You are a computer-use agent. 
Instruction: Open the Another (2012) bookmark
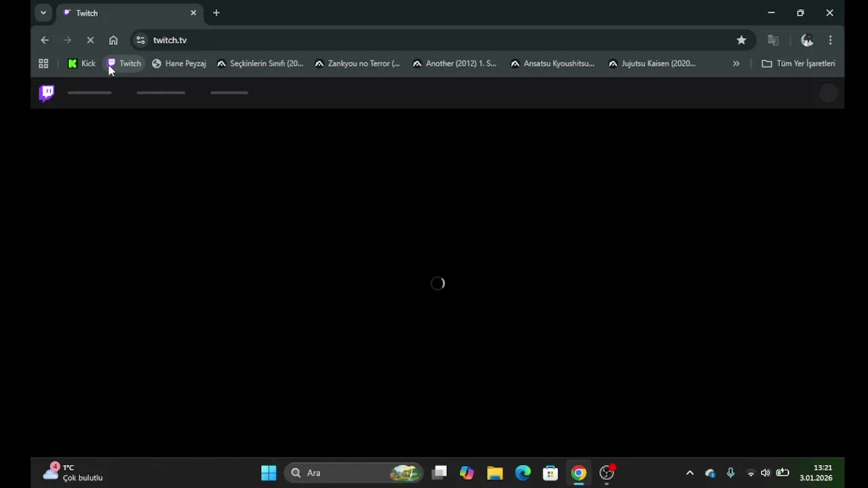pyautogui.click(x=454, y=64)
